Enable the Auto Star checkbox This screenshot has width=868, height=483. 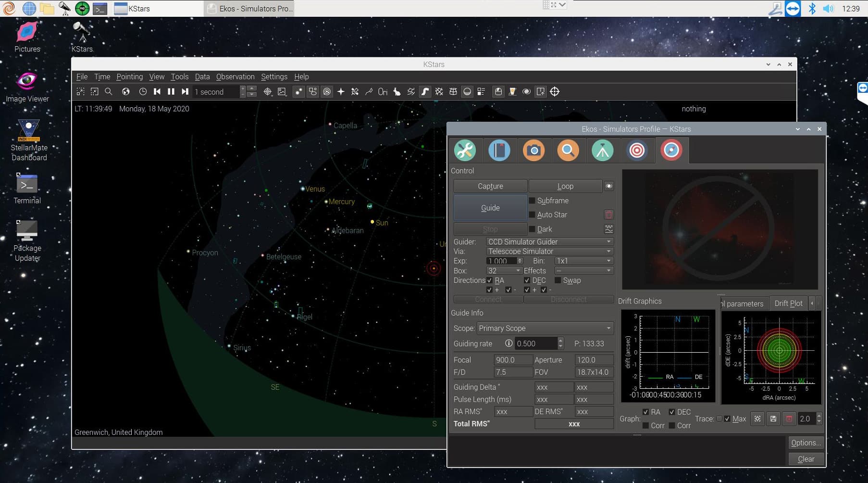click(532, 215)
